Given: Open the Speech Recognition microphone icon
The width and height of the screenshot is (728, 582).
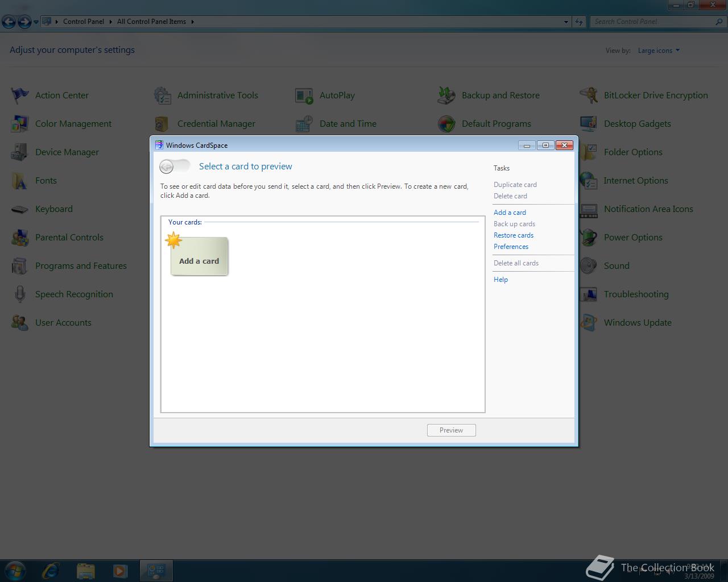Looking at the screenshot, I should 20,294.
